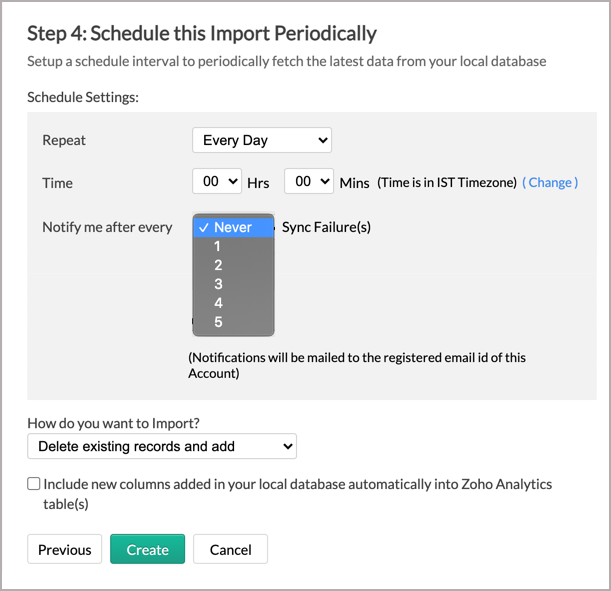Pick 5 from the notify dropdown list
This screenshot has height=591, width=611.
[x=233, y=322]
